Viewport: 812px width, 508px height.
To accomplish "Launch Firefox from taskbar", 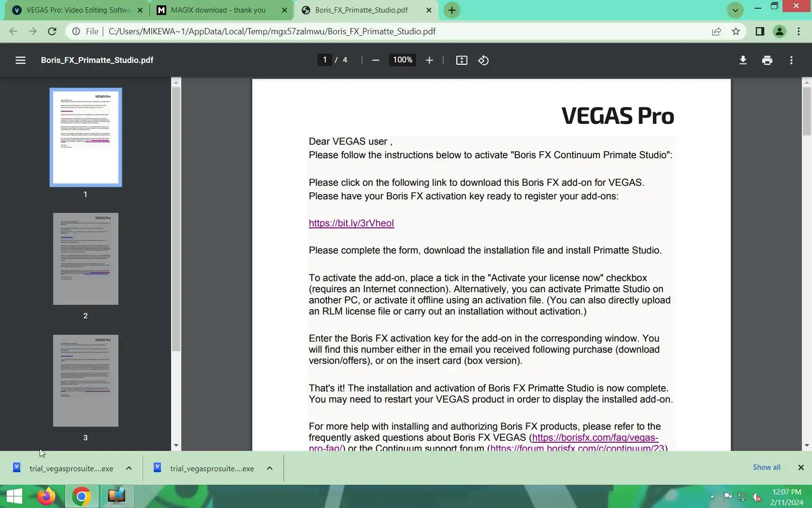I will 46,496.
